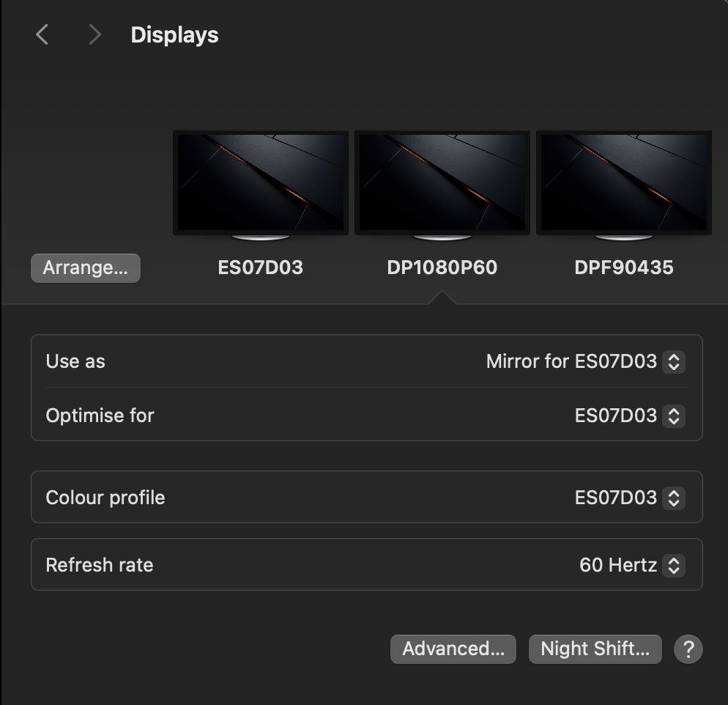This screenshot has height=705, width=728.
Task: Click the DP1080P60 display name label
Action: 442,267
